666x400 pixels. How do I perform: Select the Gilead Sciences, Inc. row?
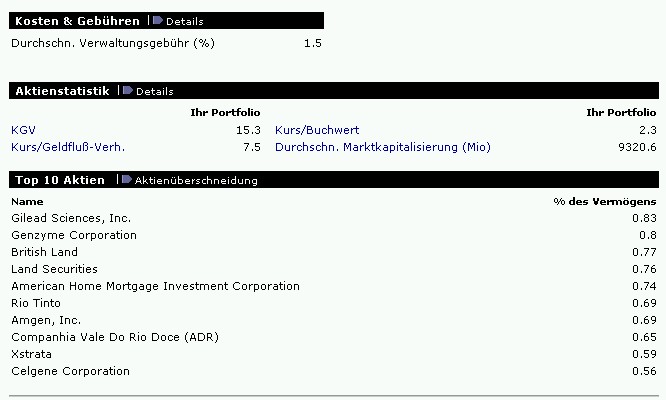(71, 218)
